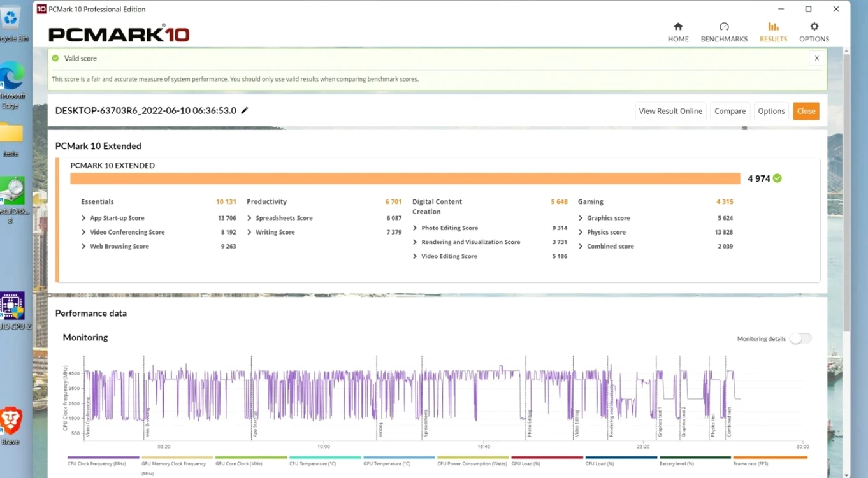Open the Options button beside Compare
The width and height of the screenshot is (868, 478).
pyautogui.click(x=771, y=111)
